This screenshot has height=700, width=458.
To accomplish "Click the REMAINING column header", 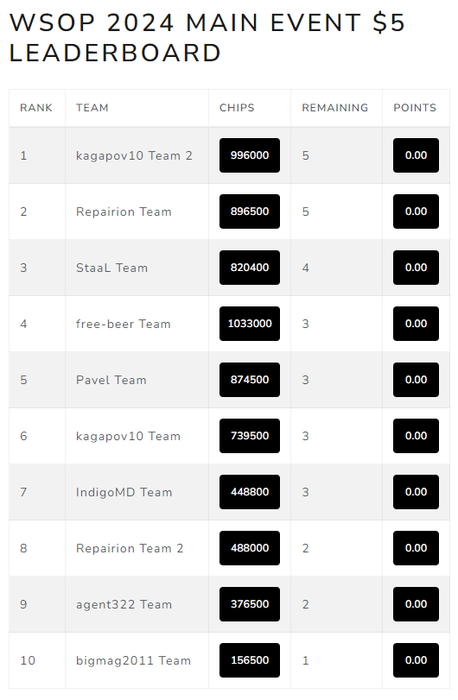I will [335, 108].
